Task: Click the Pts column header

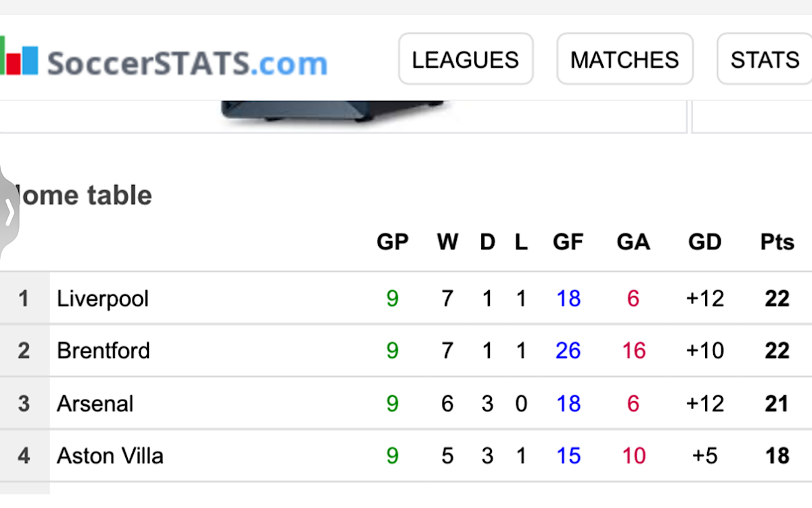Action: (x=777, y=242)
